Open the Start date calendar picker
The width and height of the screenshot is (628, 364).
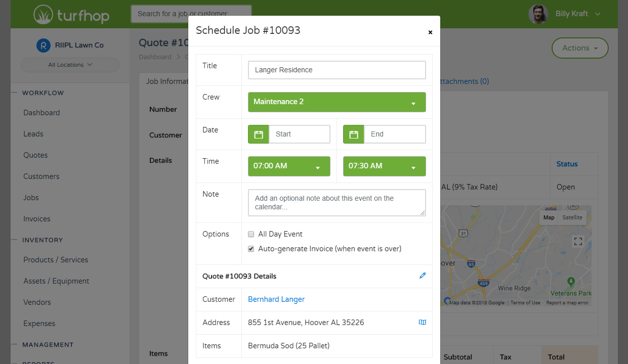coord(258,134)
